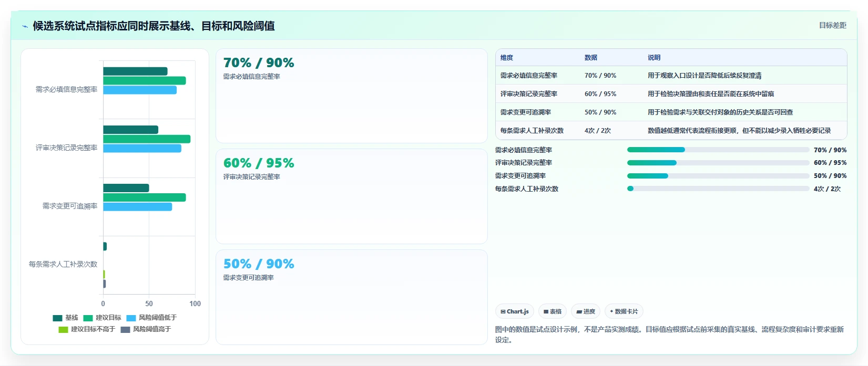The image size is (868, 366).
Task: Click the lime 建议目标不高于 legend swatch
Action: (63, 329)
